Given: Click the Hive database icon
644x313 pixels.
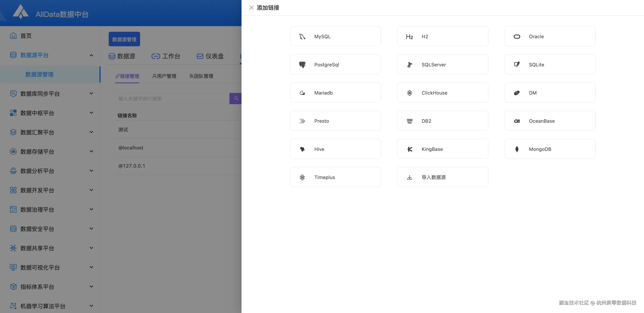Looking at the screenshot, I should (302, 149).
